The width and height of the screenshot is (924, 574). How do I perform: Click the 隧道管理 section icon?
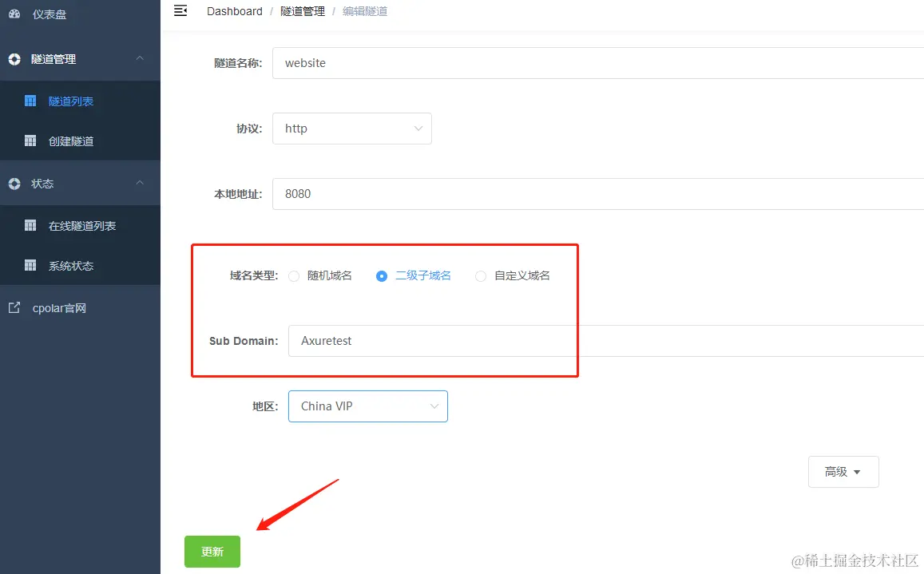[14, 59]
